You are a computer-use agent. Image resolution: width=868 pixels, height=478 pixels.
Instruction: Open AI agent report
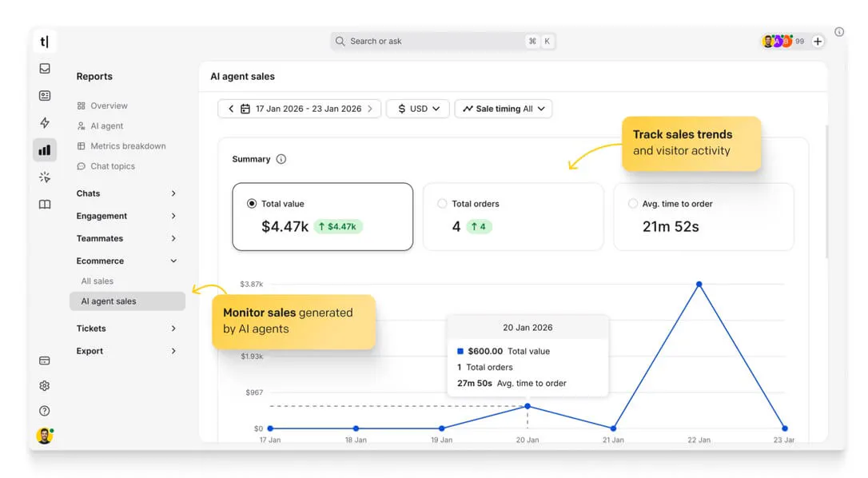(106, 126)
